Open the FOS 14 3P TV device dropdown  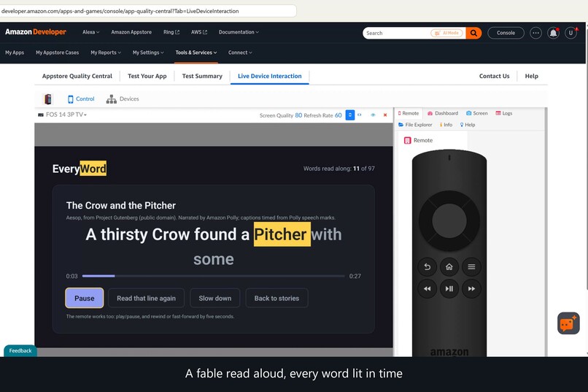point(62,115)
